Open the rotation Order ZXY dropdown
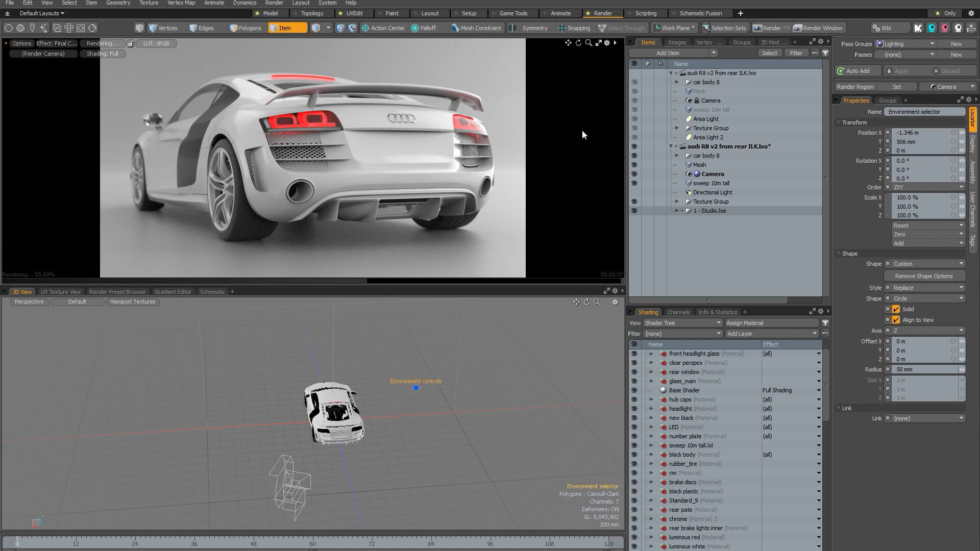This screenshot has width=980, height=551. coord(928,187)
